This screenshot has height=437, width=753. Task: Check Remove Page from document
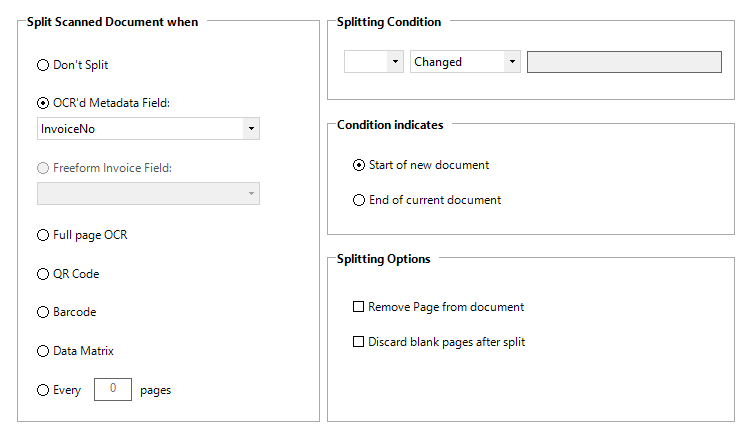point(359,307)
